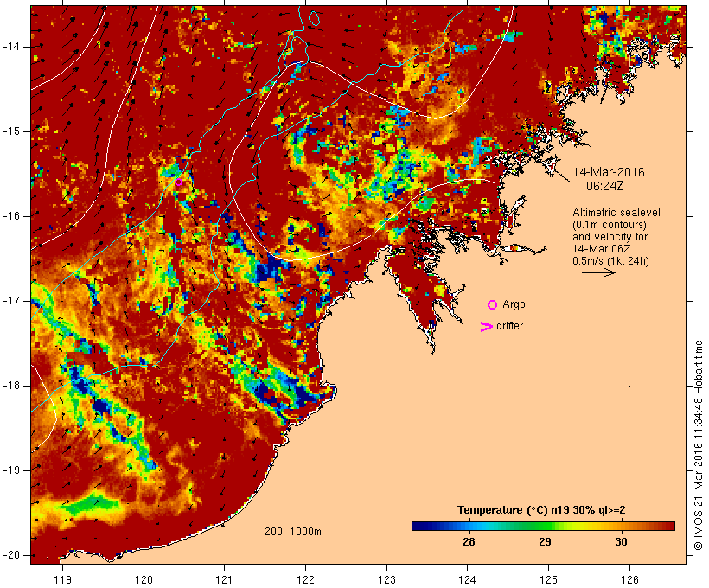Click latitude axis label '-20'
The image size is (709, 588).
point(11,555)
